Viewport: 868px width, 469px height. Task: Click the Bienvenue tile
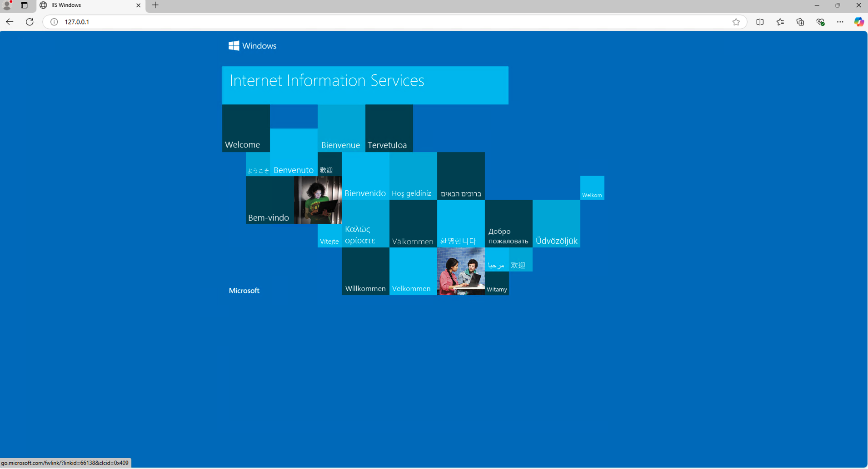pos(341,128)
